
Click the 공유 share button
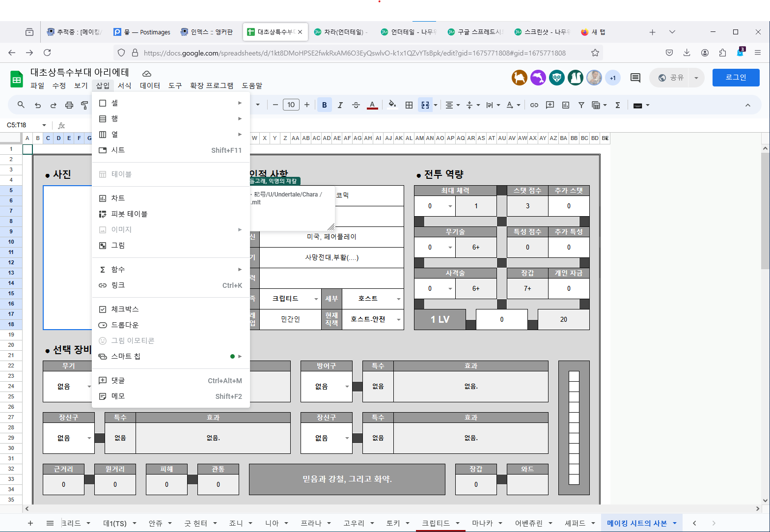[x=671, y=78]
